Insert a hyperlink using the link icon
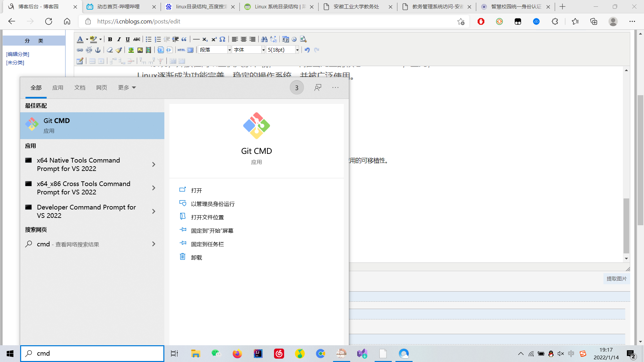Image resolution: width=644 pixels, height=362 pixels. (x=80, y=50)
